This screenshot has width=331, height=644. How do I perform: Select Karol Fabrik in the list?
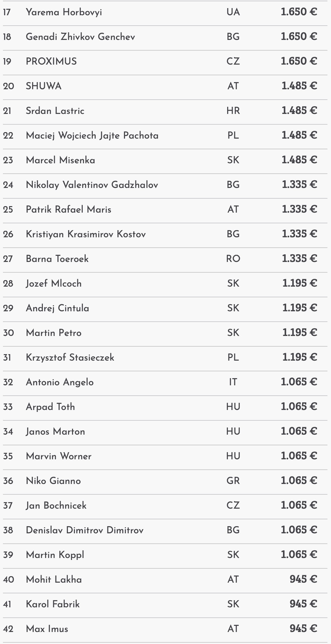tap(53, 604)
